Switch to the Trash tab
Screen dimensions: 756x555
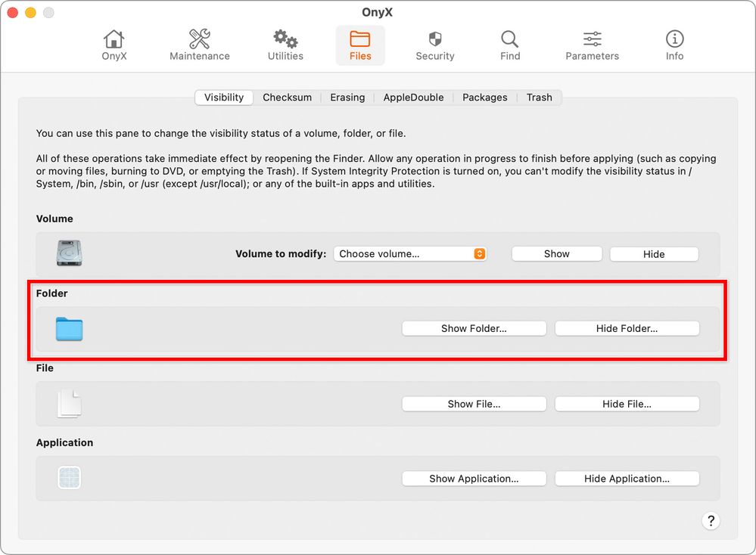coord(539,98)
